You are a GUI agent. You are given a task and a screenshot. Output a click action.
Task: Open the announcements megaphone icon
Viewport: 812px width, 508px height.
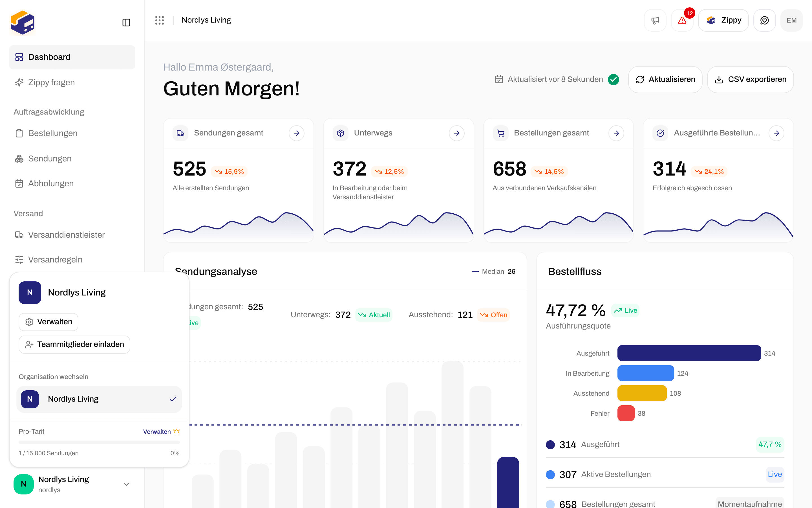coord(655,20)
